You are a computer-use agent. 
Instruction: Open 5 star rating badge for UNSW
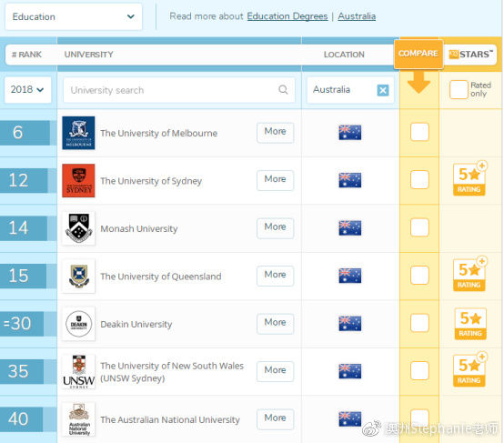(x=469, y=369)
